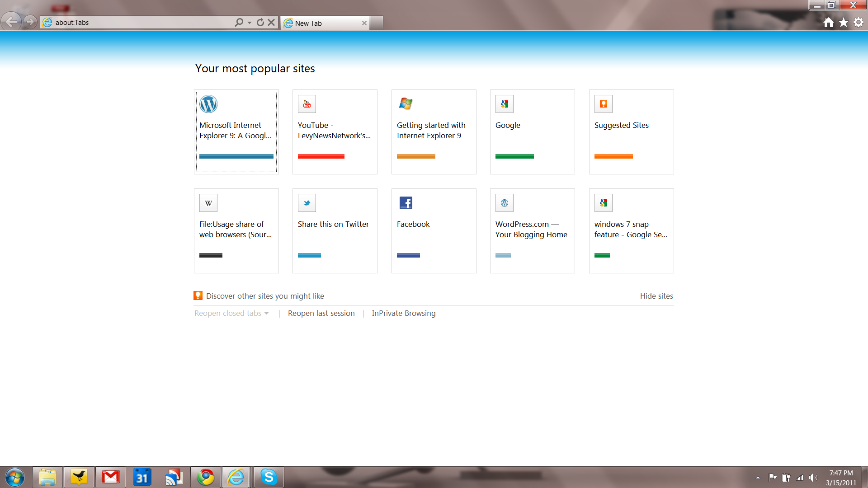Open Favorites star icon
868x488 pixels.
[x=844, y=23]
